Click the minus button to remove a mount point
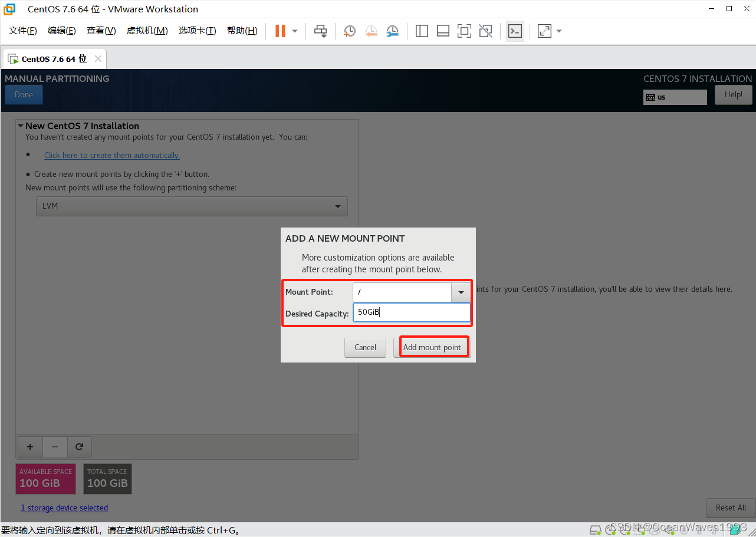The width and height of the screenshot is (756, 537). point(55,447)
